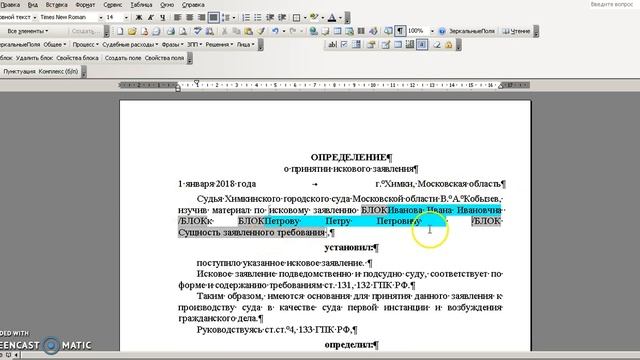Click the heading ОПРЕДЕЛЕНИЕ in document

pos(349,157)
